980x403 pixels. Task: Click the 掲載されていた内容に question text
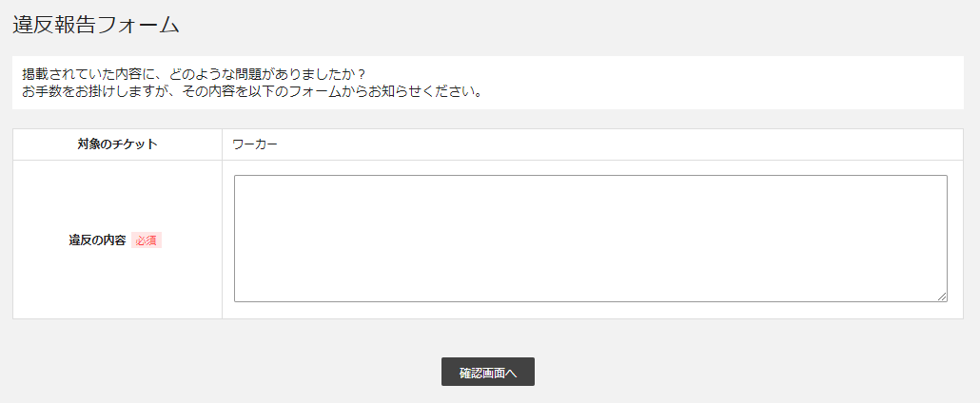[193, 74]
